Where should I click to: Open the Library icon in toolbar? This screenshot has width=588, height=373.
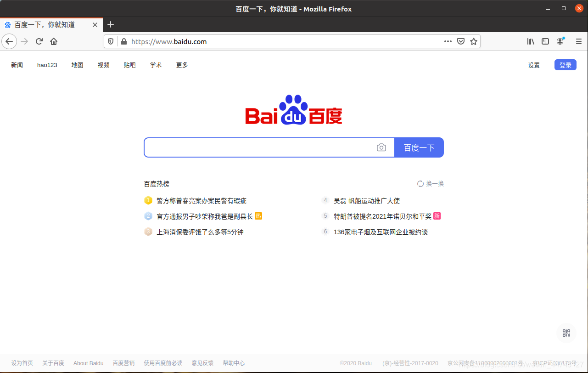tap(531, 41)
